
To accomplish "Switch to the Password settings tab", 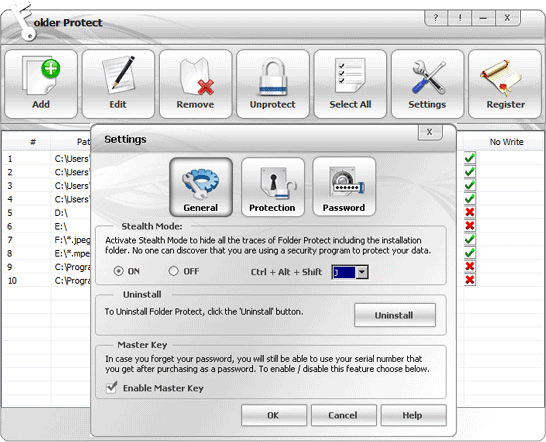I will pos(344,187).
